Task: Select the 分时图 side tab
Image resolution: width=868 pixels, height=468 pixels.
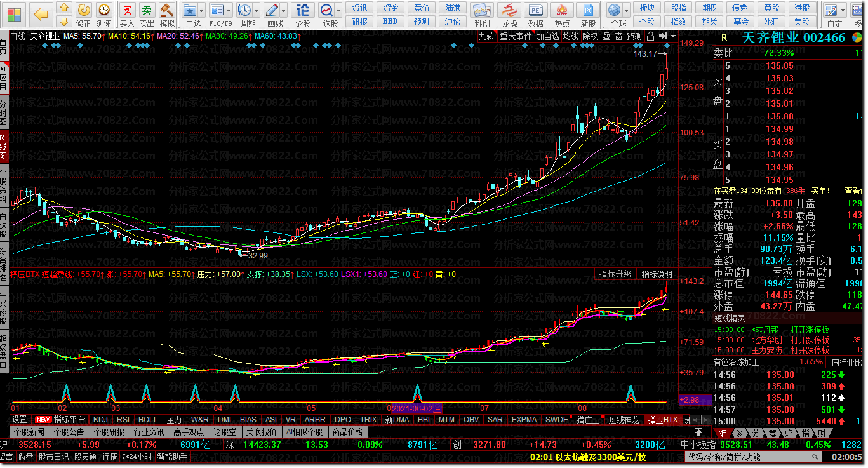Action: (4, 112)
